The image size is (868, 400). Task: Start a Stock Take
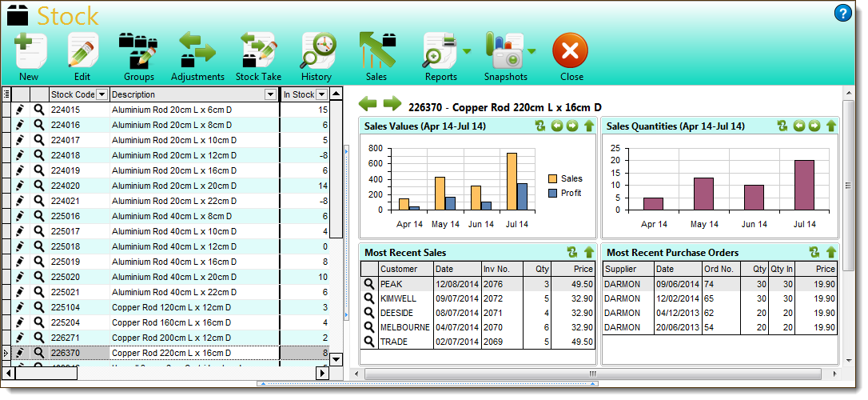[258, 50]
